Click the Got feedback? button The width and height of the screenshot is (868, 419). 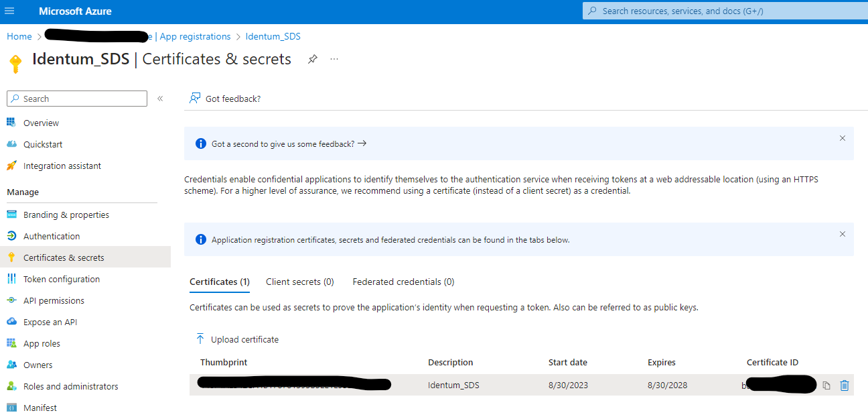coord(225,99)
